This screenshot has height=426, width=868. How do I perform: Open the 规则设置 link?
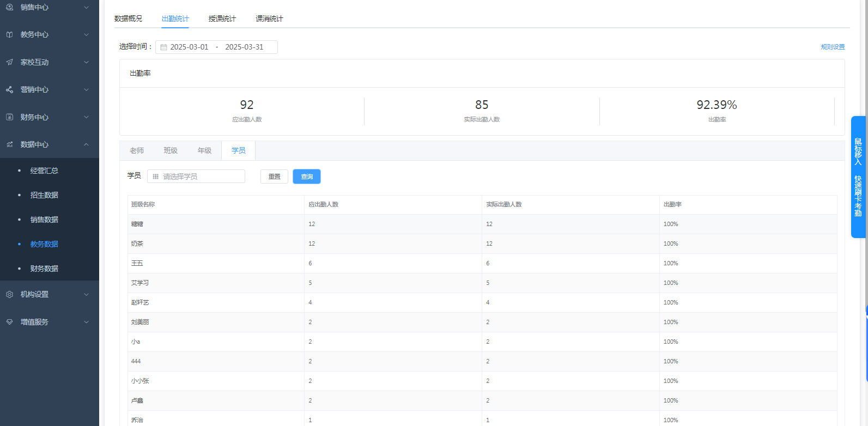pyautogui.click(x=833, y=47)
